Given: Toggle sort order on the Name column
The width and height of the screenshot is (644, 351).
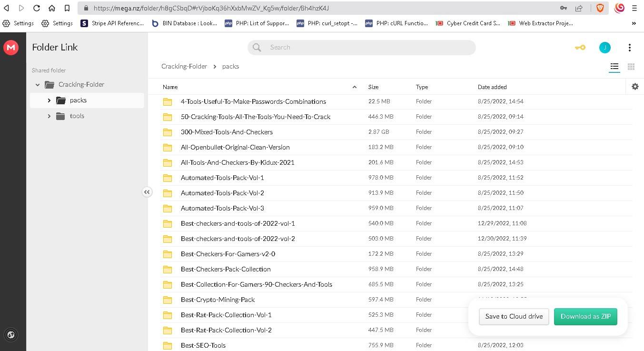Looking at the screenshot, I should point(170,87).
